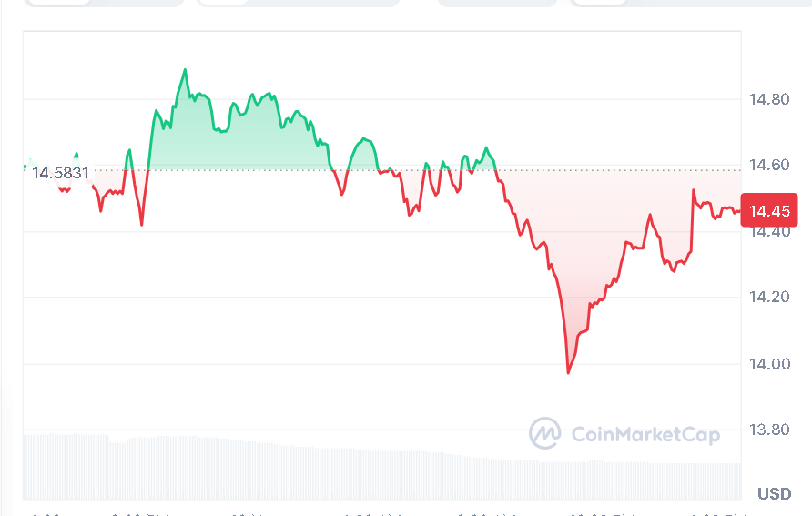The image size is (812, 516).
Task: Click the 14.80 price axis label
Action: [x=769, y=99]
